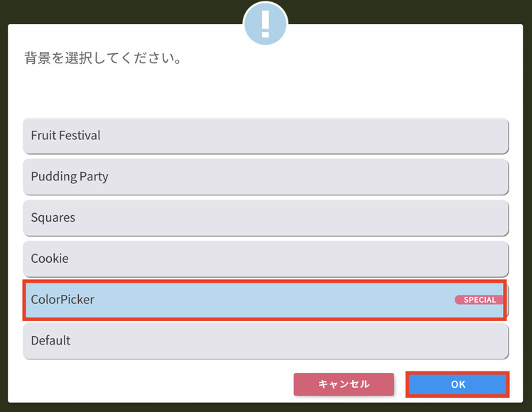Choose the Pudding Party background
532x412 pixels.
click(x=266, y=176)
